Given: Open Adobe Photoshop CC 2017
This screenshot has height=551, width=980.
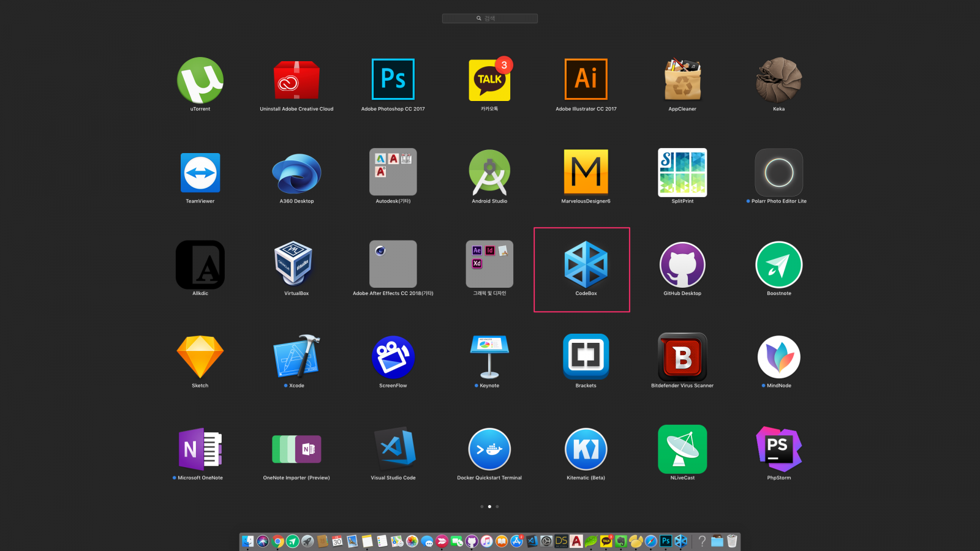Looking at the screenshot, I should [x=393, y=80].
